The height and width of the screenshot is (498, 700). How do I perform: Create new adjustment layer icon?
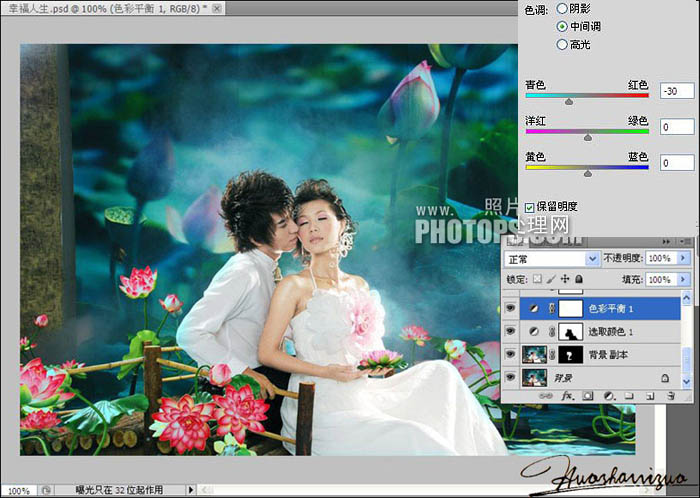(x=609, y=396)
